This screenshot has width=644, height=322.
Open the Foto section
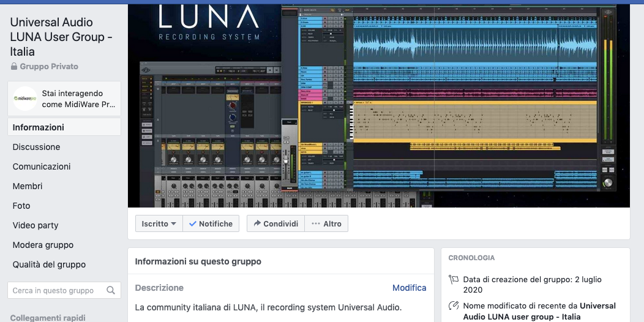[21, 206]
